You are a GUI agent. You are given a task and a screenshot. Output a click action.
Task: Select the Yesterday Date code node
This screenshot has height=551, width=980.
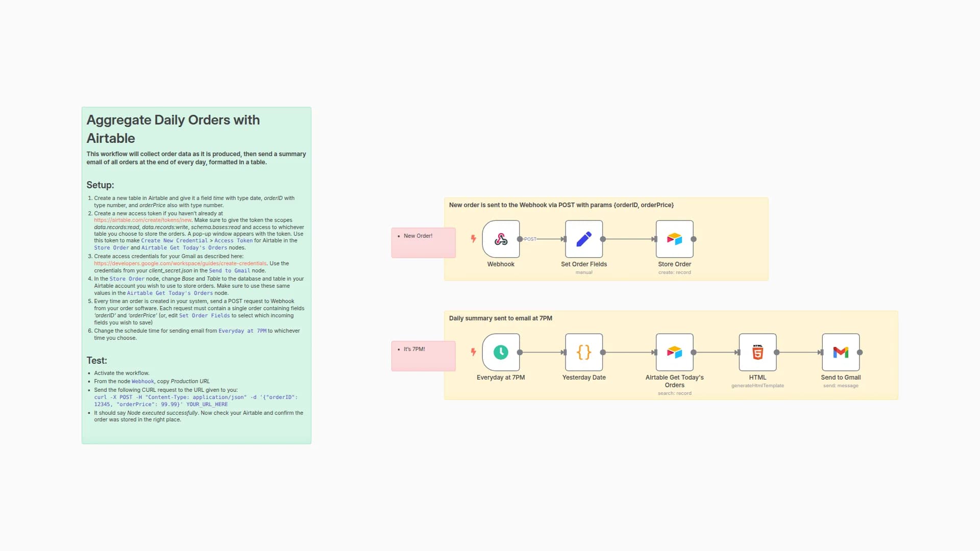pyautogui.click(x=584, y=352)
